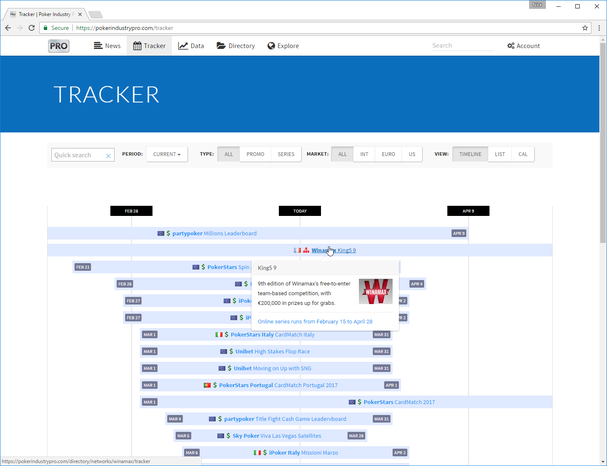Click the Italian flag on iPoker Italy row
Image resolution: width=607 pixels, height=466 pixels.
coord(257,452)
